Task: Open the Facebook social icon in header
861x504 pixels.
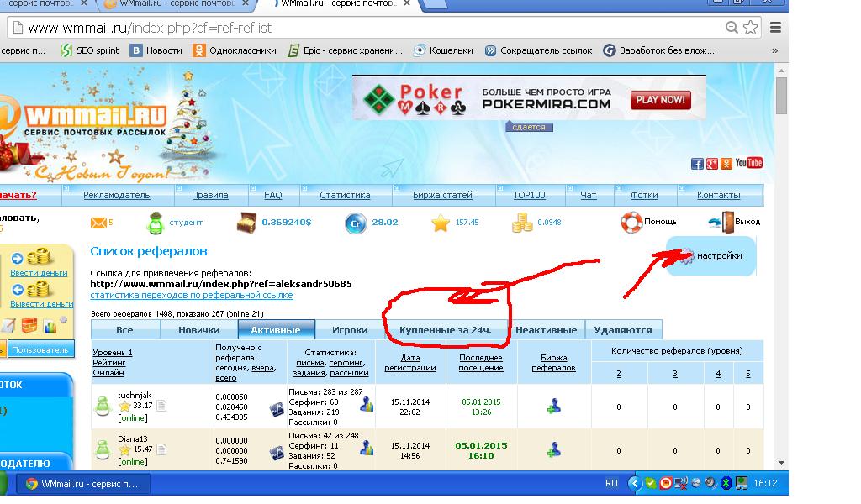Action: 696,164
